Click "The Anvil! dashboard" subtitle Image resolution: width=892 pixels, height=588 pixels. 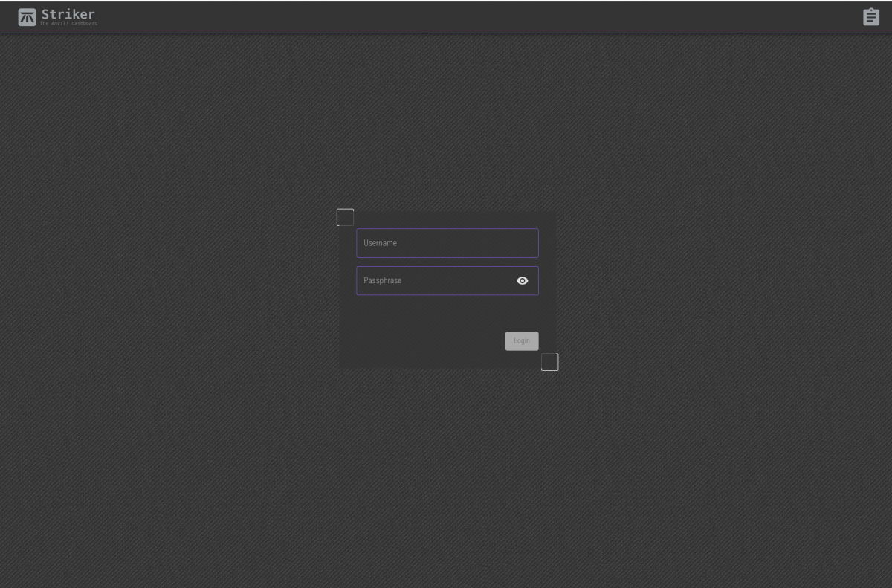68,24
